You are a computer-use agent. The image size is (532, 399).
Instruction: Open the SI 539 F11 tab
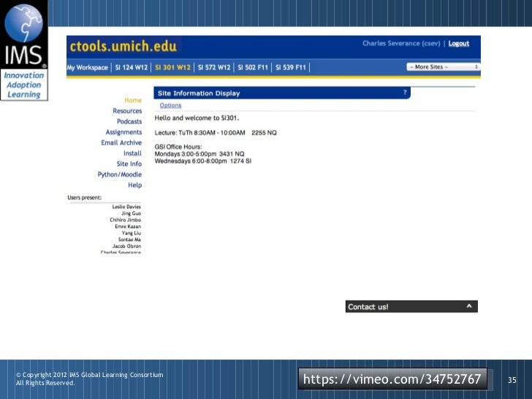[291, 67]
